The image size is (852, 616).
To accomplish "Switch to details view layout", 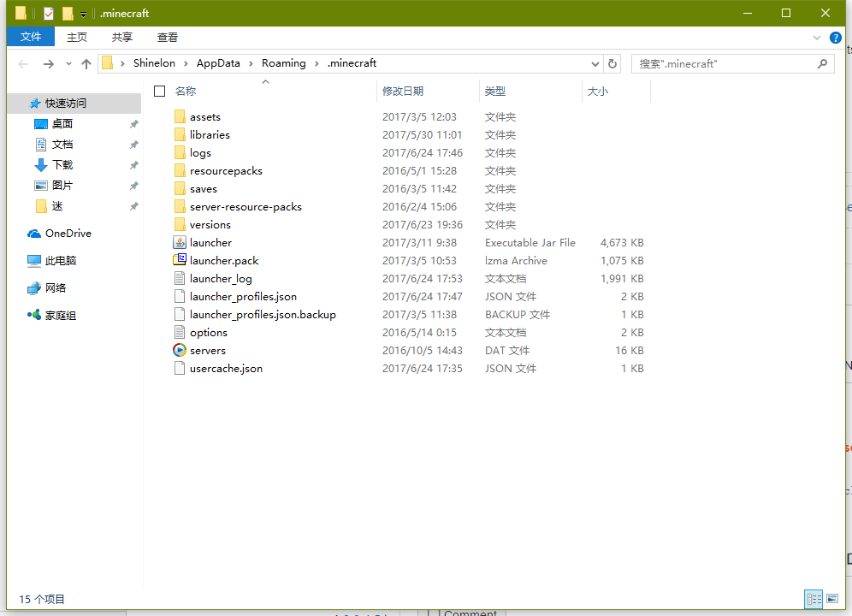I will pos(814,599).
